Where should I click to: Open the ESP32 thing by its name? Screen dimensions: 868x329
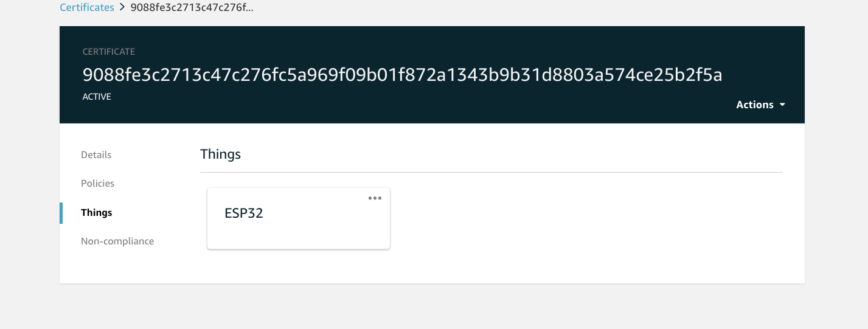click(x=244, y=213)
